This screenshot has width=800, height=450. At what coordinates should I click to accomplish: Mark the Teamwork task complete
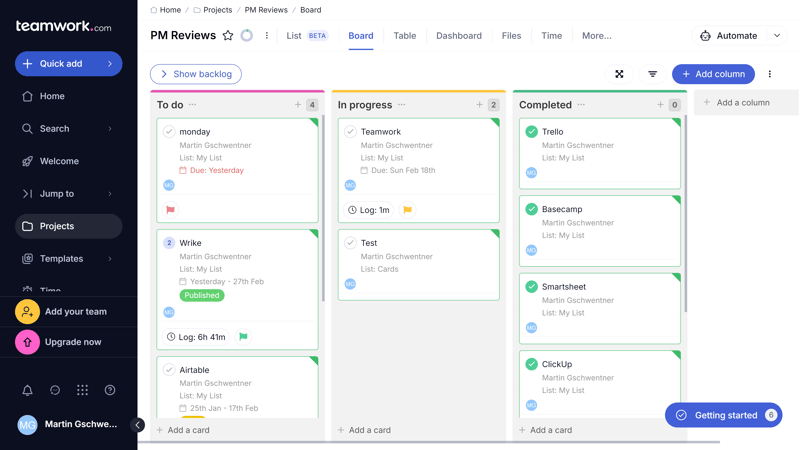click(350, 132)
